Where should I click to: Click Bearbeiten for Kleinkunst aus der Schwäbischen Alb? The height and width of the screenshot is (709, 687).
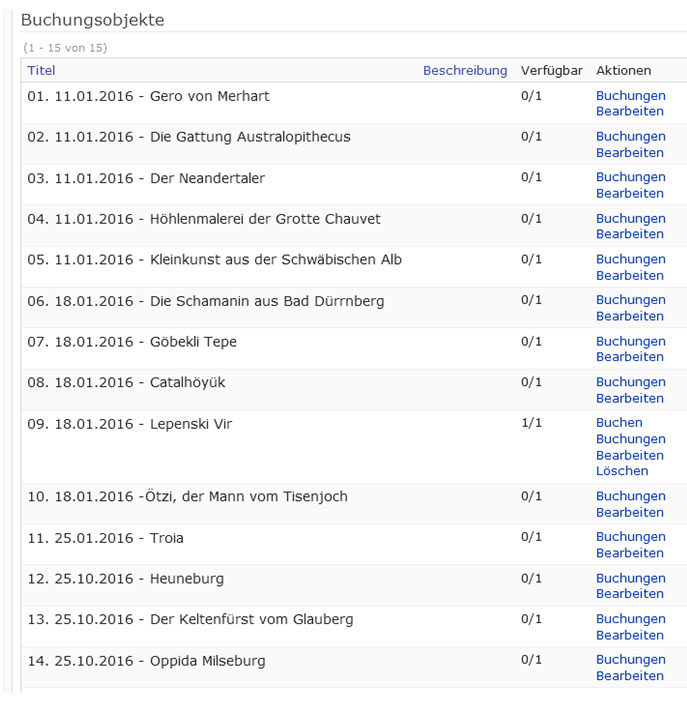[x=630, y=275]
